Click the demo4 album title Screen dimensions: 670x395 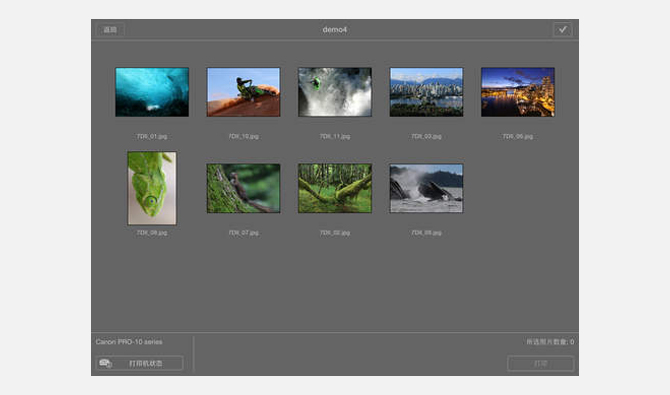pyautogui.click(x=335, y=29)
